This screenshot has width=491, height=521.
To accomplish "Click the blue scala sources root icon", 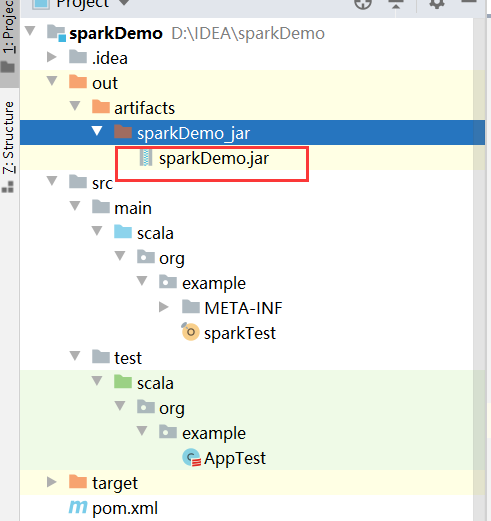I will [x=123, y=231].
